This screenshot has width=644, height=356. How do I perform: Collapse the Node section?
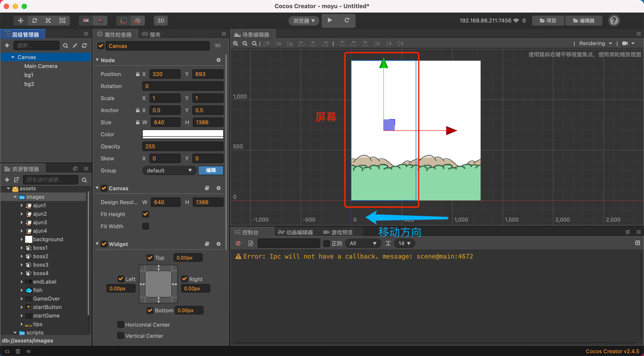pos(97,60)
